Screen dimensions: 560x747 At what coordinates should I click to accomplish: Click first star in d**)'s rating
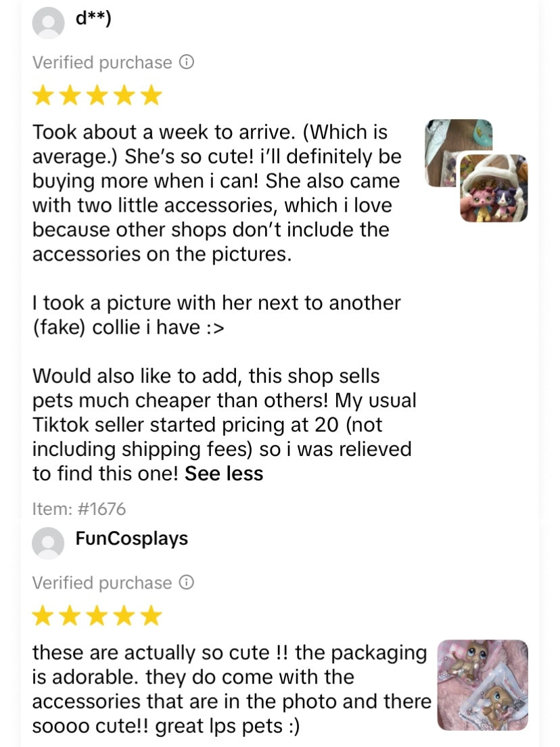pos(43,95)
